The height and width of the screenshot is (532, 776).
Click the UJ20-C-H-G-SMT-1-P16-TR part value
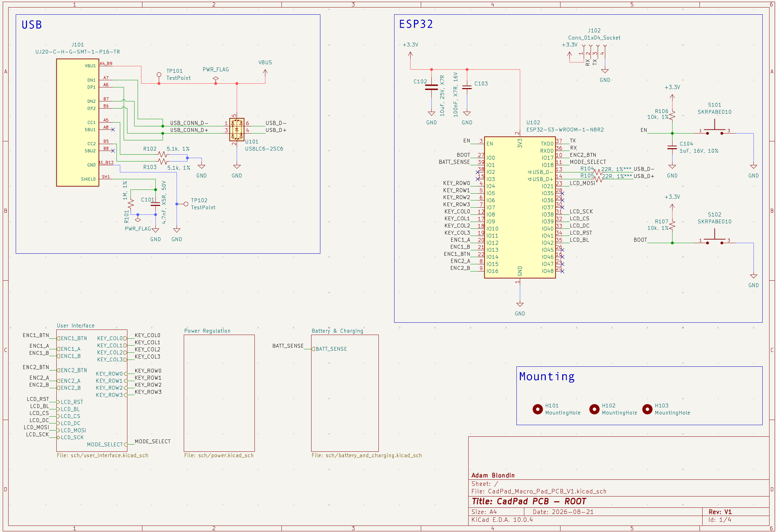tap(78, 52)
